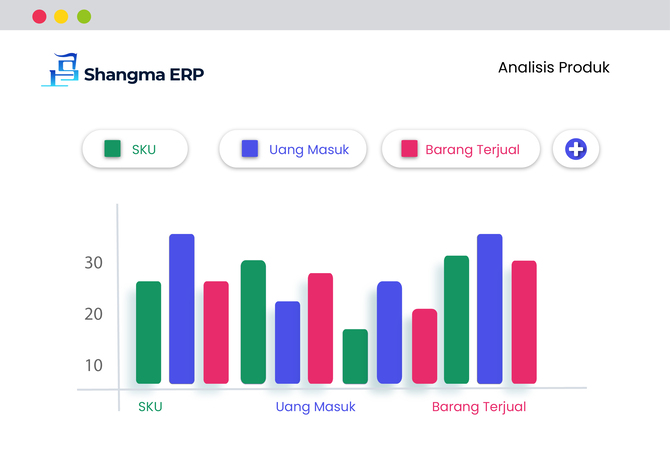Click the red window close dot
This screenshot has width=670, height=450.
coord(39,17)
